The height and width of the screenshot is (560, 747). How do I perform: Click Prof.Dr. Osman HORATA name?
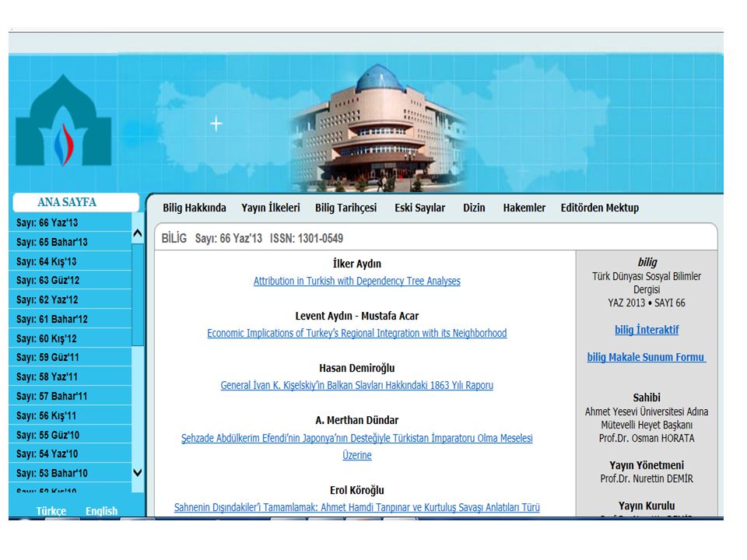(x=647, y=438)
